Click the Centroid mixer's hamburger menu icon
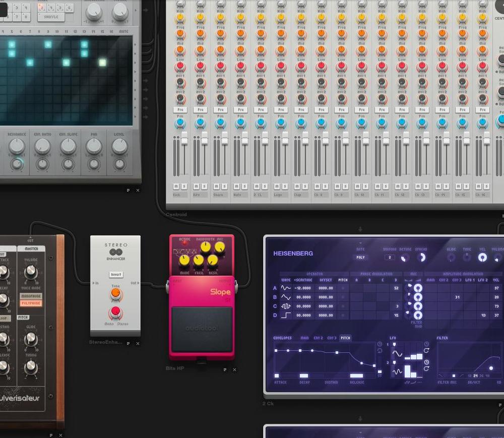 pyautogui.click(x=502, y=215)
